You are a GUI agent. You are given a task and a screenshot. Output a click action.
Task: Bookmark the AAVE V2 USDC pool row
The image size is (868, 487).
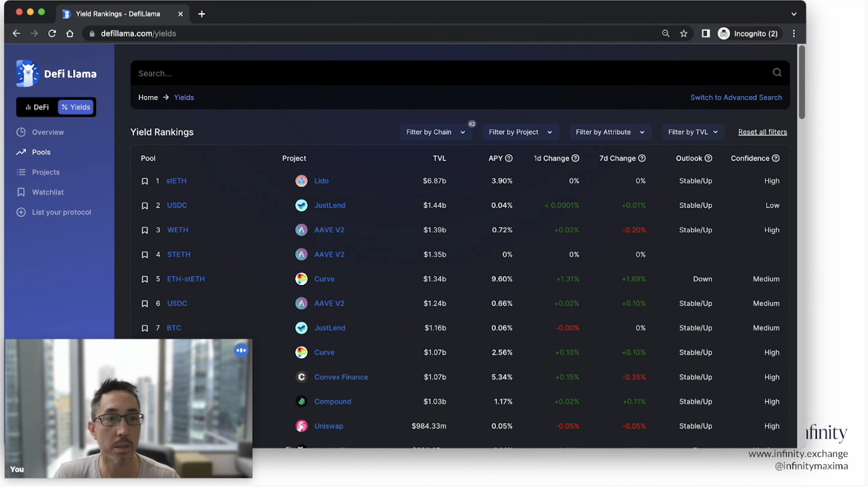(x=144, y=304)
